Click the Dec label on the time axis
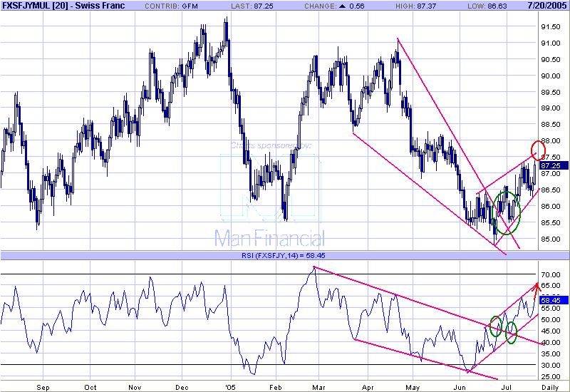This screenshot has height=392, width=570. coord(182,387)
